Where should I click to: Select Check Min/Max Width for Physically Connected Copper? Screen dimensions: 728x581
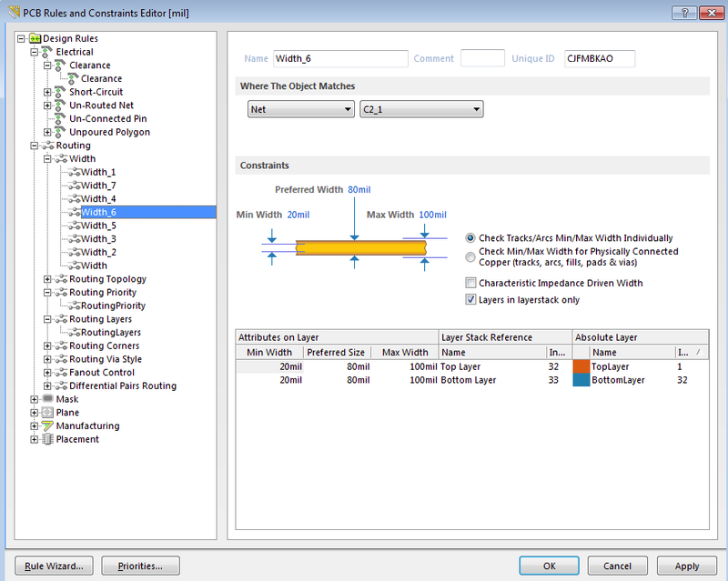[x=470, y=256]
